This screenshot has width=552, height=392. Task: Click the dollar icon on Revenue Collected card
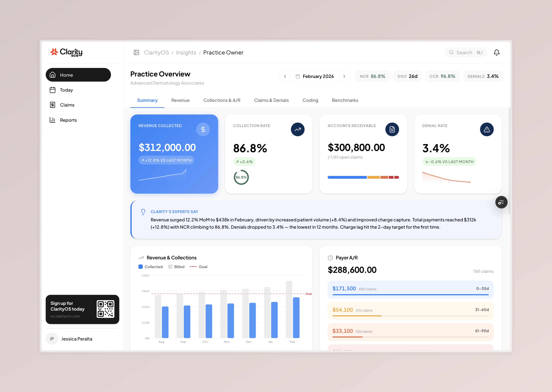click(203, 129)
